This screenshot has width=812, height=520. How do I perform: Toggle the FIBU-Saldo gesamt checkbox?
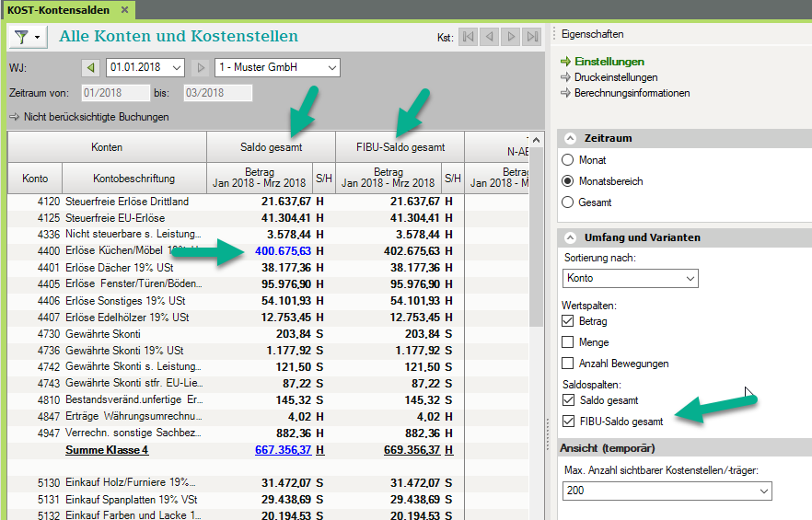(x=568, y=422)
